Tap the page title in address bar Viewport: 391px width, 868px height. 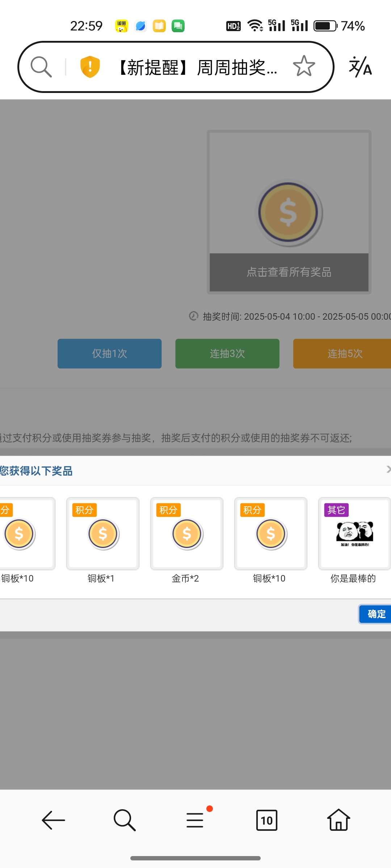pyautogui.click(x=198, y=67)
